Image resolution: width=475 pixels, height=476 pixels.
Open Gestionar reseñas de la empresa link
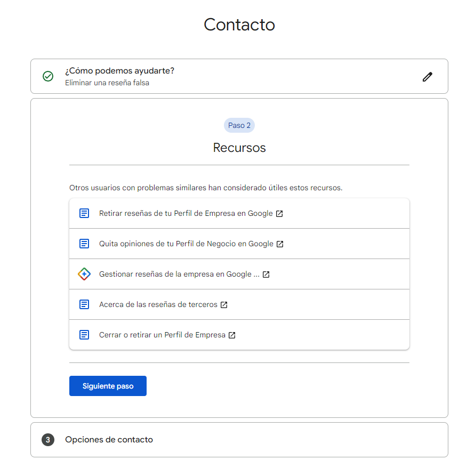click(x=179, y=274)
